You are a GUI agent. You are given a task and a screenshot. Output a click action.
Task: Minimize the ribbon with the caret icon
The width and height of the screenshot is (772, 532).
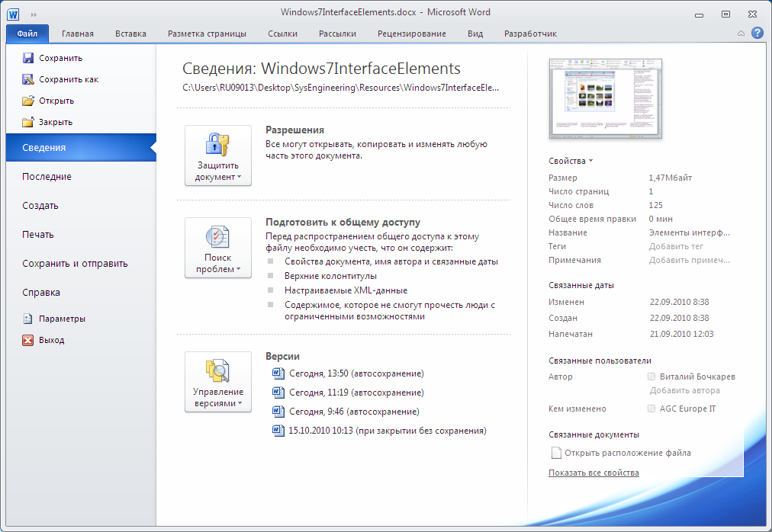(x=741, y=34)
